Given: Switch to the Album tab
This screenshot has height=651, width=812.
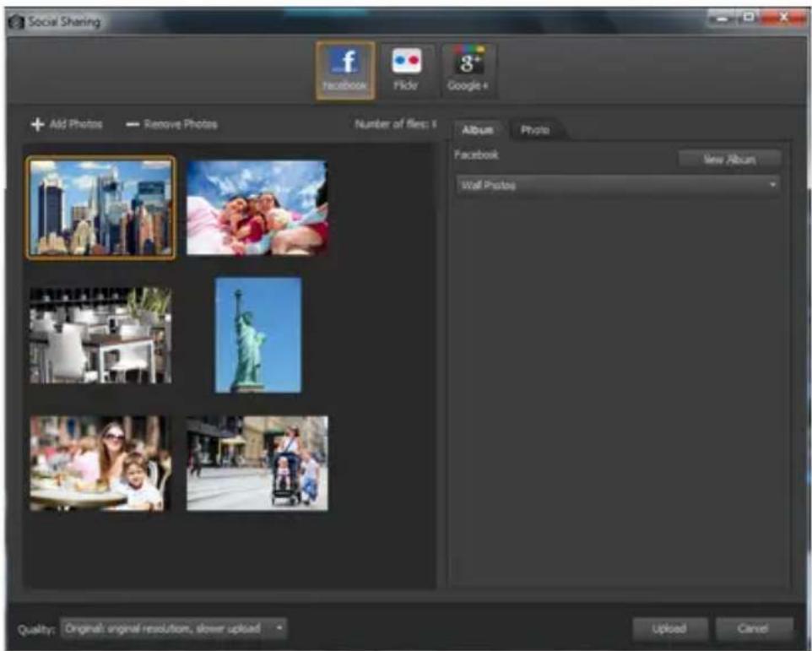Looking at the screenshot, I should click(x=478, y=130).
